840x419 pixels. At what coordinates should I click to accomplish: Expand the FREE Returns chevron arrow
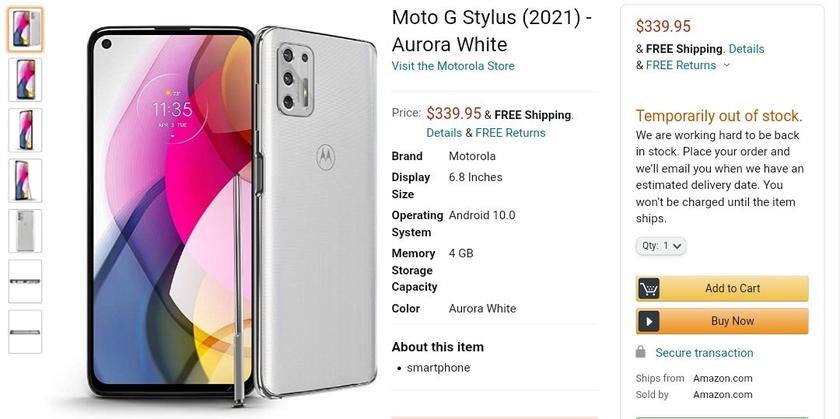[726, 65]
